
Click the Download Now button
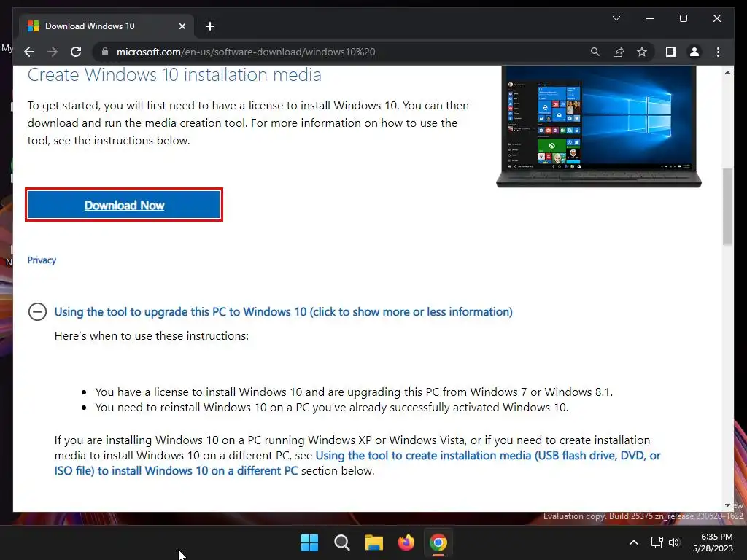[x=124, y=205]
